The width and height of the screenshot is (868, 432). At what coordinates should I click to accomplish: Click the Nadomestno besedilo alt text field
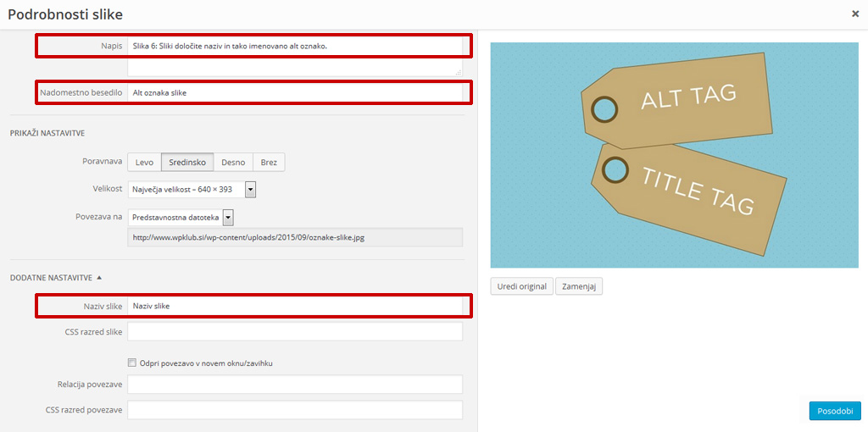click(294, 91)
